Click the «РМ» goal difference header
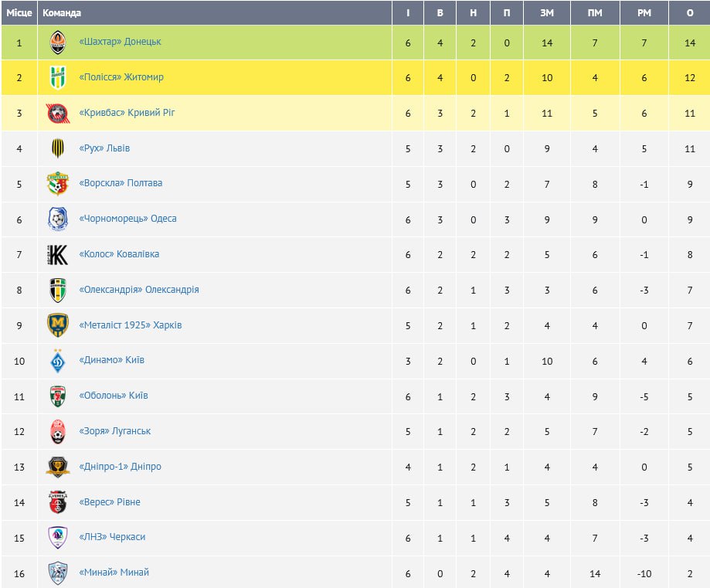Screen dimensions: 710x588 click(x=644, y=13)
